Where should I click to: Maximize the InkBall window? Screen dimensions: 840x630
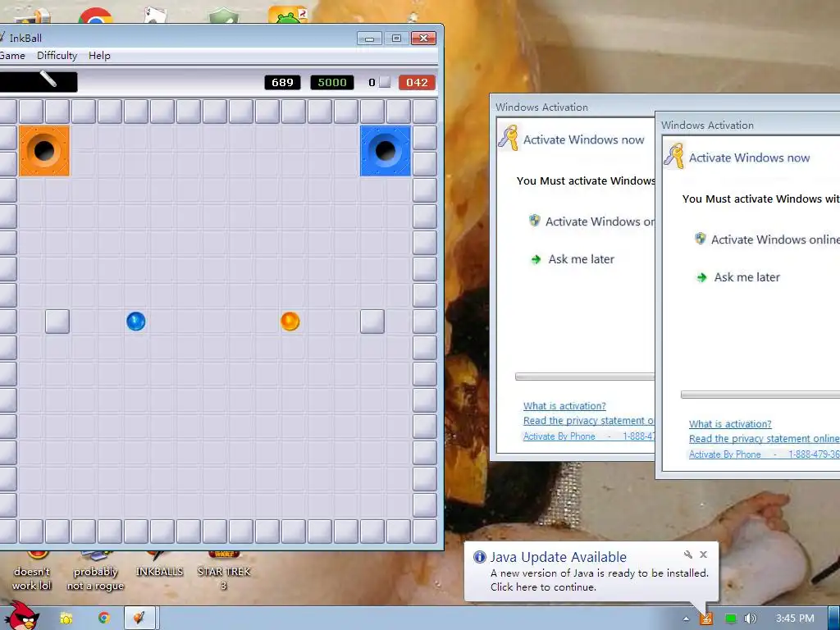[396, 38]
